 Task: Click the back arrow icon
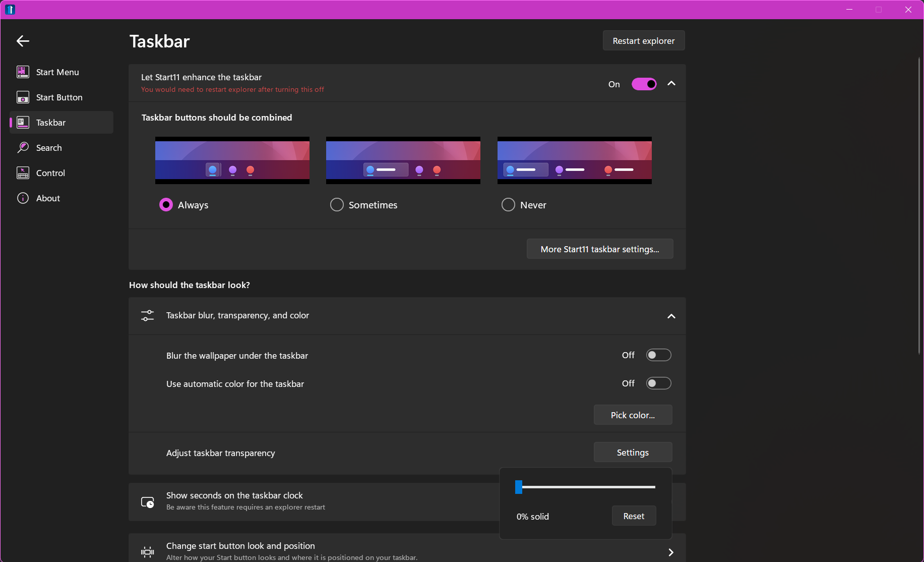point(23,41)
